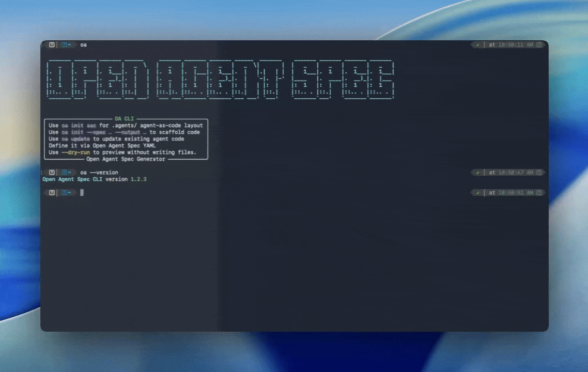Click the question mark icon on the first prompt
The width and height of the screenshot is (588, 372).
pyautogui.click(x=51, y=44)
